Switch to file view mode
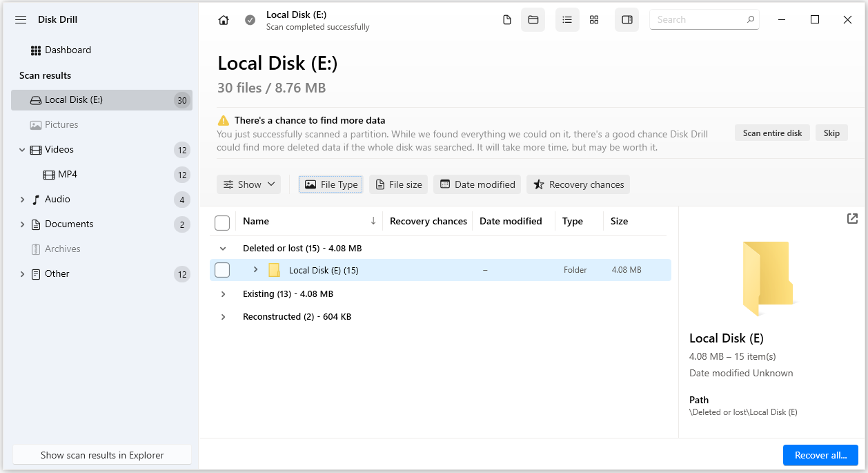This screenshot has height=473, width=868. click(x=506, y=19)
